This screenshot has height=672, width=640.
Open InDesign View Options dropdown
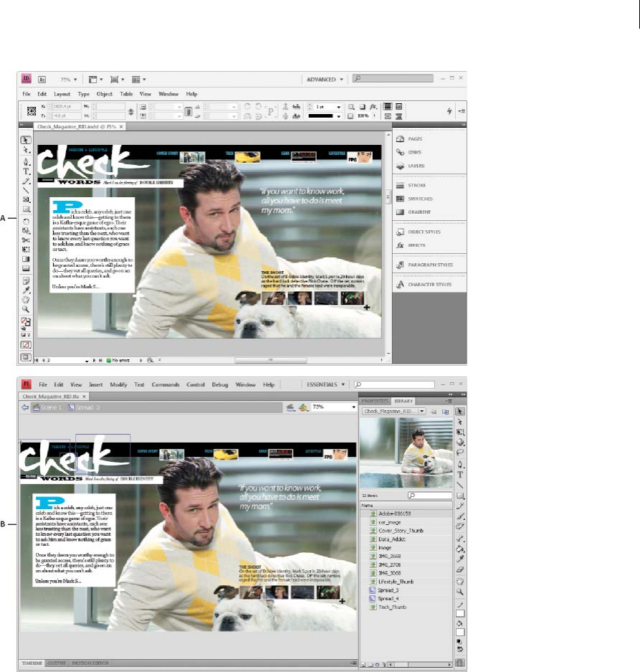tap(95, 80)
